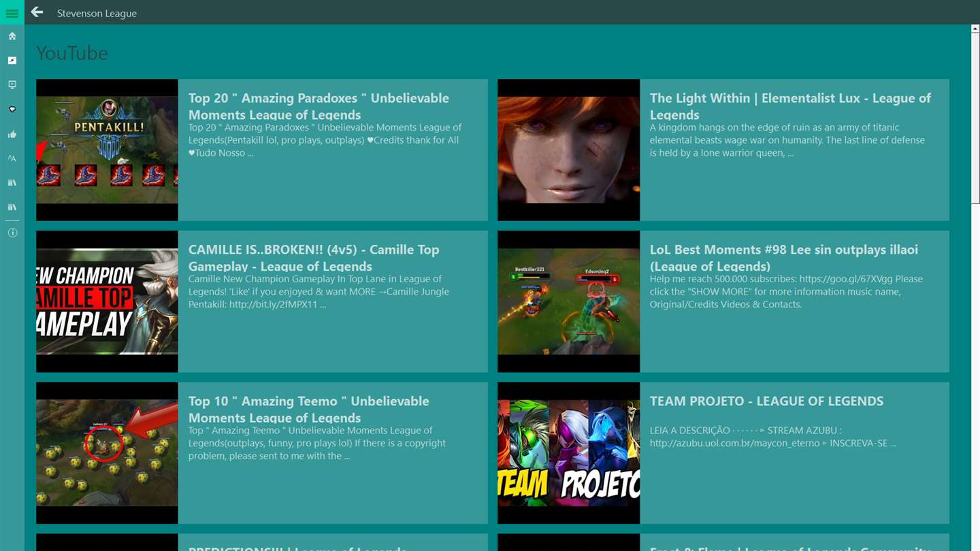Click the 'Credits thank for All' description text
Screen dimensions: 980x551
click(x=325, y=140)
